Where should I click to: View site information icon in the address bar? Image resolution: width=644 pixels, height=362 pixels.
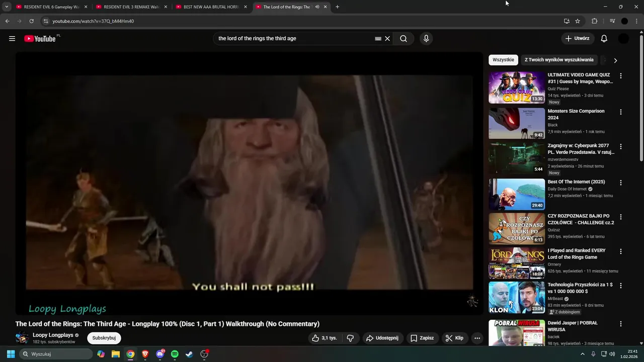pos(46,21)
